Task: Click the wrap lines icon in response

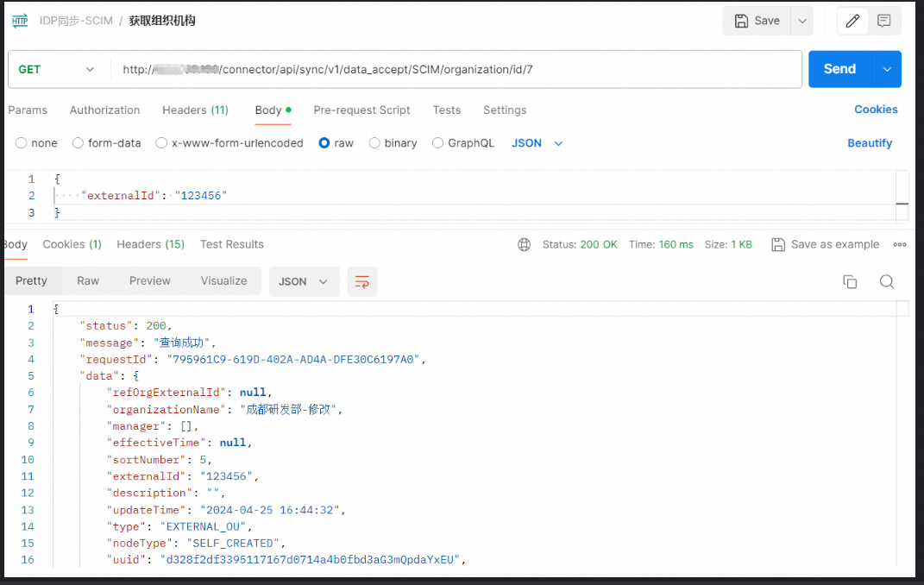Action: pos(362,281)
